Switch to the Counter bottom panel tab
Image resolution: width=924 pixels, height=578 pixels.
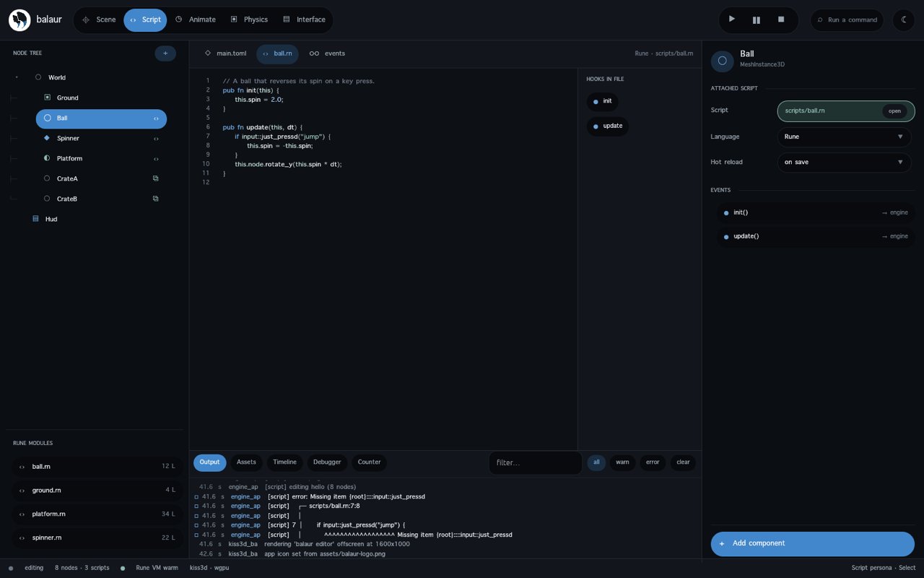pyautogui.click(x=369, y=462)
